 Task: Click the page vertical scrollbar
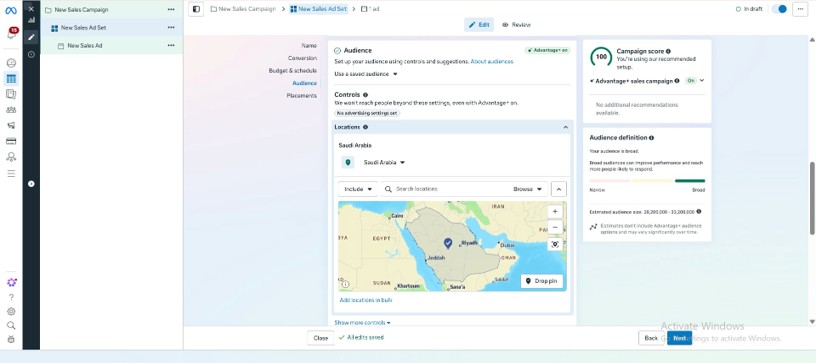pos(812,198)
